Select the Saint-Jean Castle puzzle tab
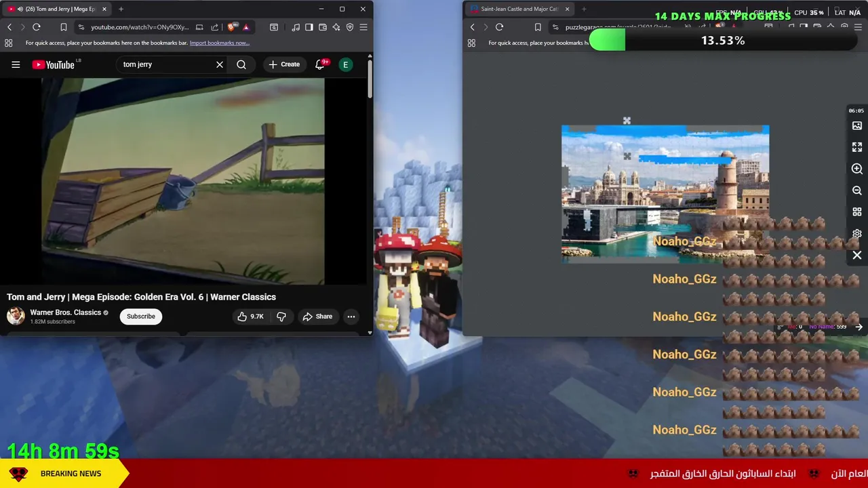Screen dimensions: 868x488 pyautogui.click(x=519, y=9)
